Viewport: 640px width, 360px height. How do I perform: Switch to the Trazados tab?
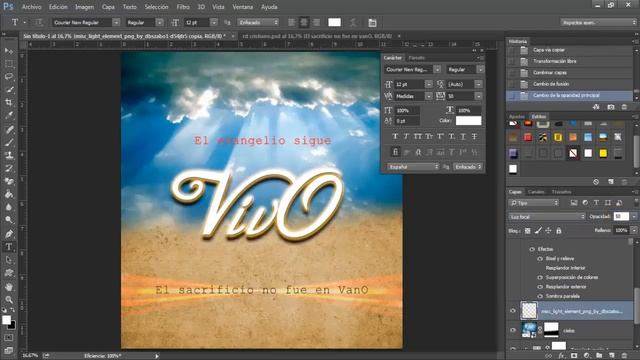561,192
